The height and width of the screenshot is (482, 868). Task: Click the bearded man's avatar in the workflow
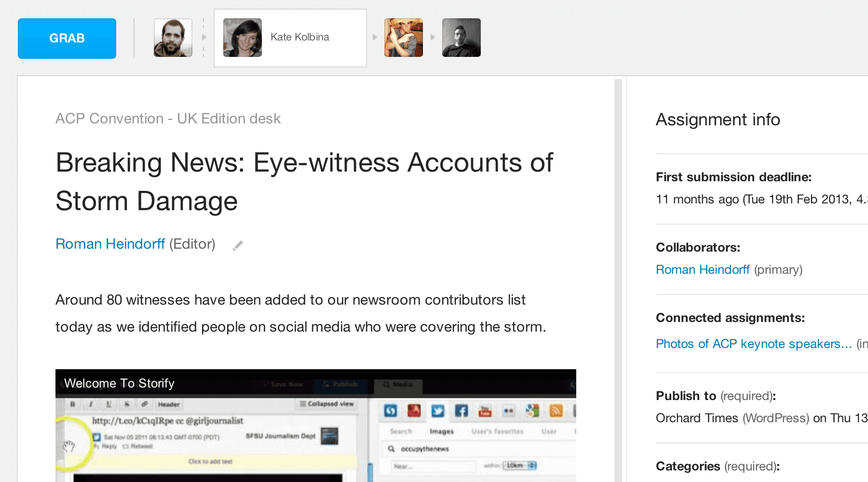[x=173, y=38]
